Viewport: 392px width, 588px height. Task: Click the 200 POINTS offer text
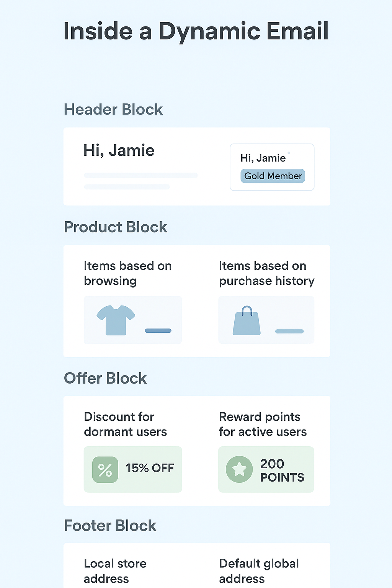pyautogui.click(x=282, y=470)
